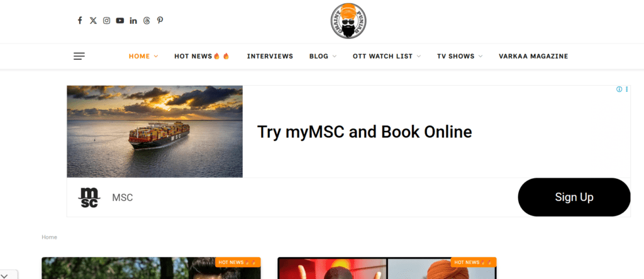Click the HOT NEWS badge on first article
This screenshot has width=644, height=279.
coord(238,262)
